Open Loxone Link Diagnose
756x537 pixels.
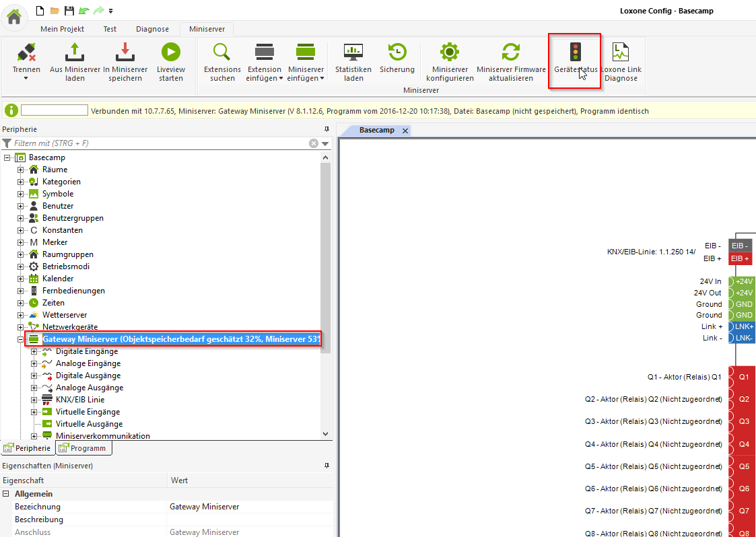[621, 52]
